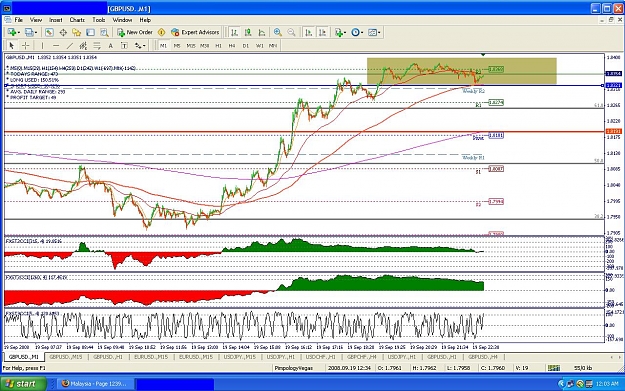Open the Indicators list icon
Image resolution: width=625 pixels, height=391 pixels.
tap(338, 32)
